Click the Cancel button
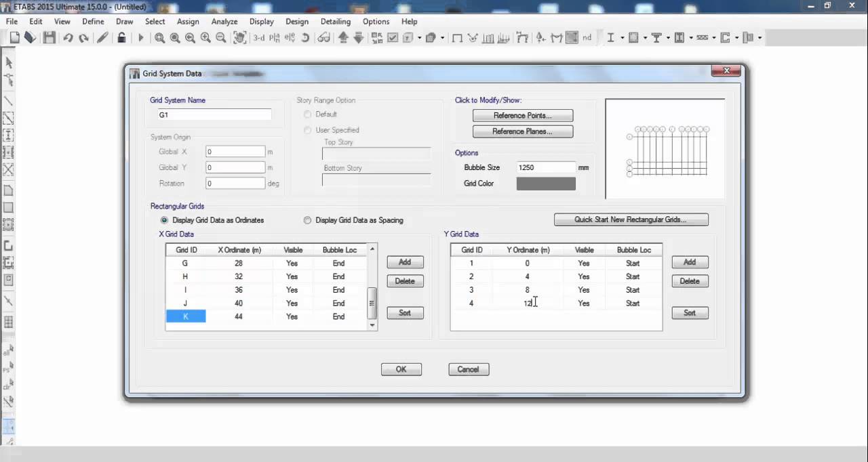Image resolution: width=868 pixels, height=462 pixels. (469, 369)
